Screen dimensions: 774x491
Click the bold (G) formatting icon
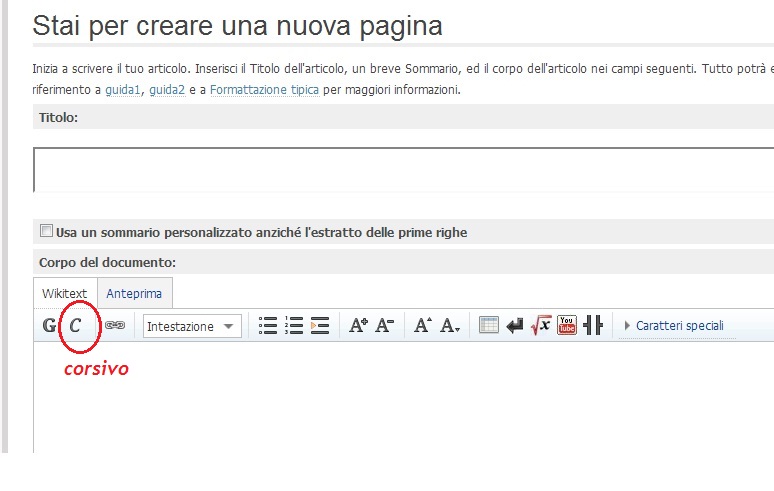coord(49,326)
